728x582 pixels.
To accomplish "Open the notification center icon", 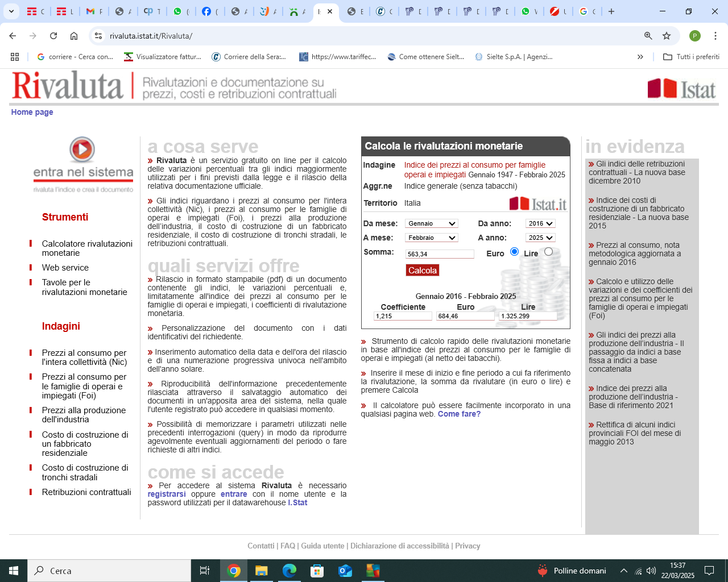I will pos(709,571).
